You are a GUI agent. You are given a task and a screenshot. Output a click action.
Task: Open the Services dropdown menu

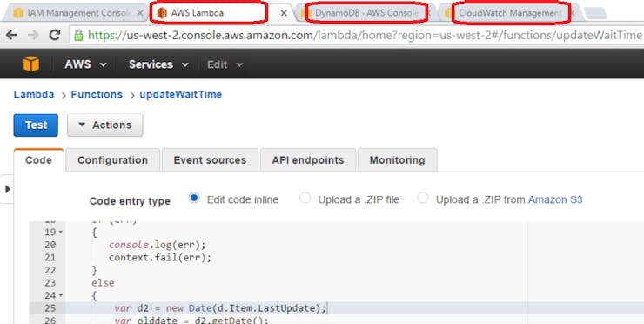click(x=158, y=64)
